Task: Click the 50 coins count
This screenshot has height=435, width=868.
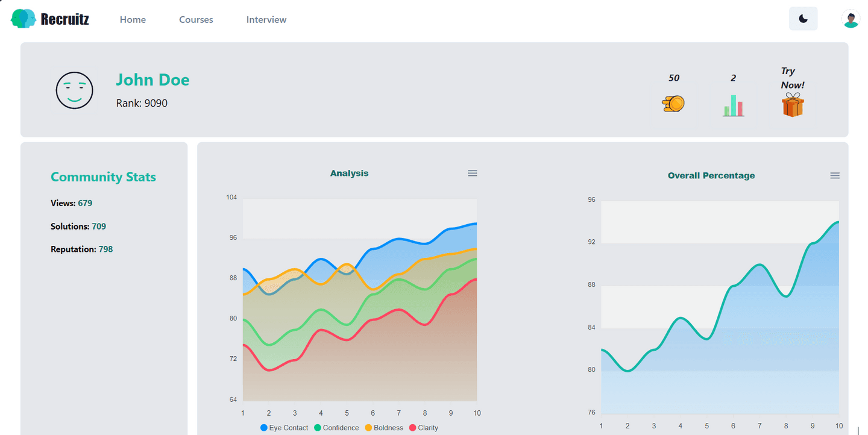Action: tap(674, 78)
